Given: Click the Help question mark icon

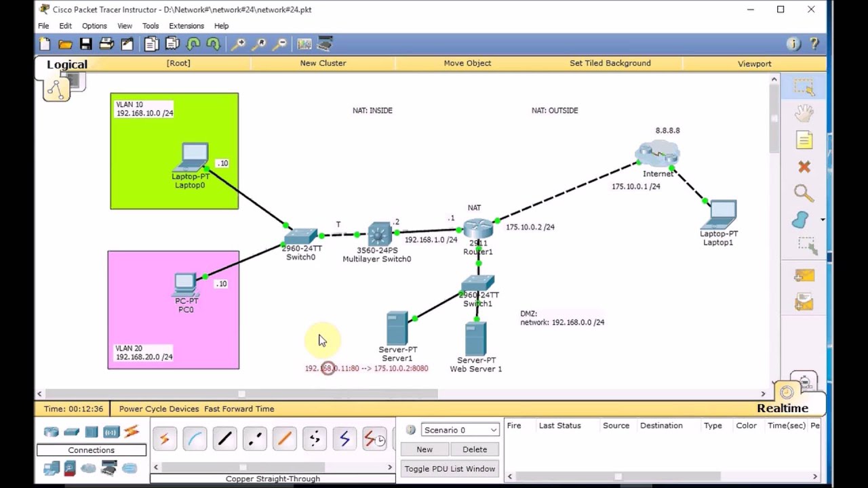Looking at the screenshot, I should pyautogui.click(x=814, y=44).
